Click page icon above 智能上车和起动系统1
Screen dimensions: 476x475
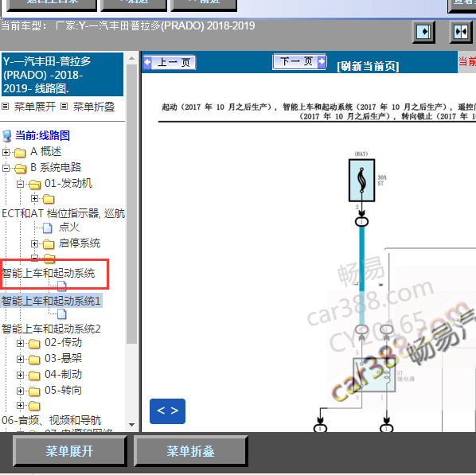click(x=61, y=286)
